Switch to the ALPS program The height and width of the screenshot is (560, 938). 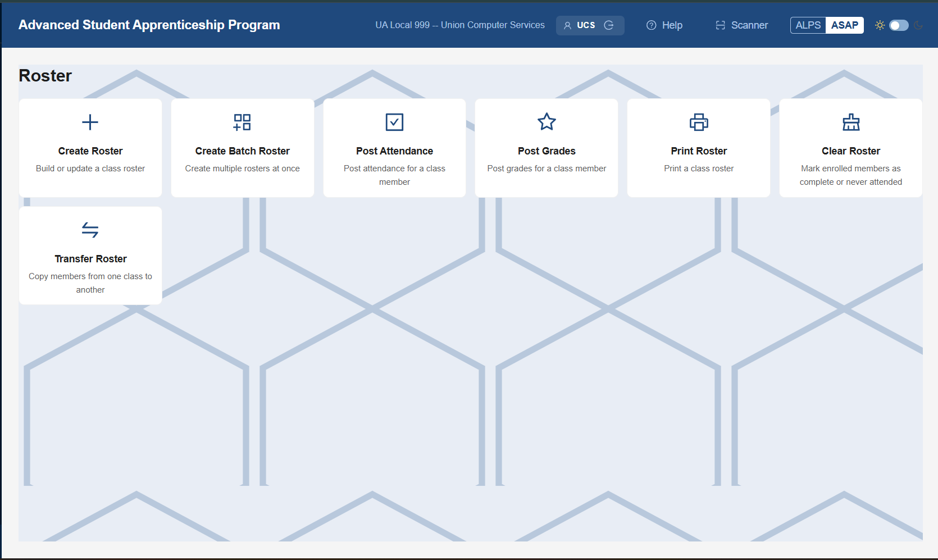pyautogui.click(x=808, y=25)
